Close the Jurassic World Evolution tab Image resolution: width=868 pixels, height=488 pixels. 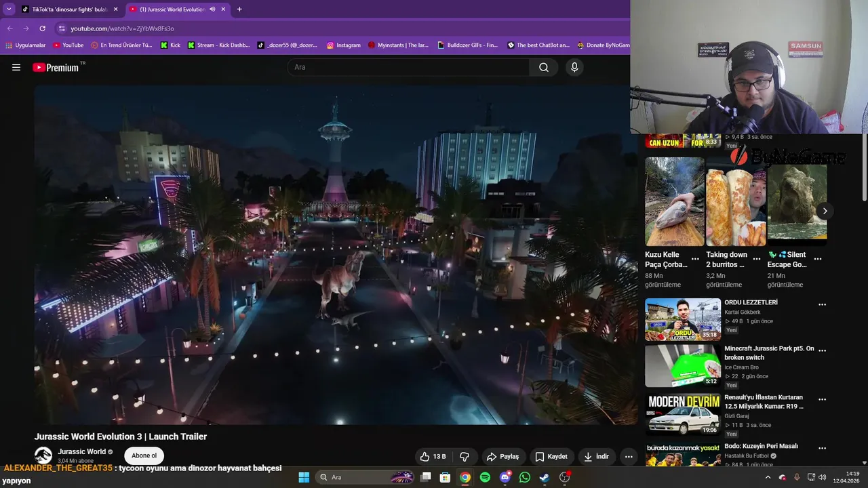[x=223, y=9]
